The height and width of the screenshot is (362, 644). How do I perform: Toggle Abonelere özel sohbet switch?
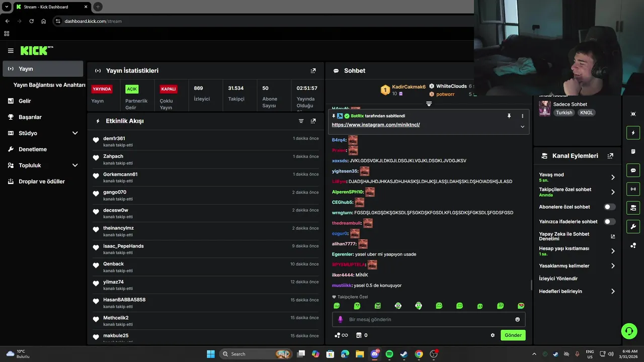tap(610, 207)
